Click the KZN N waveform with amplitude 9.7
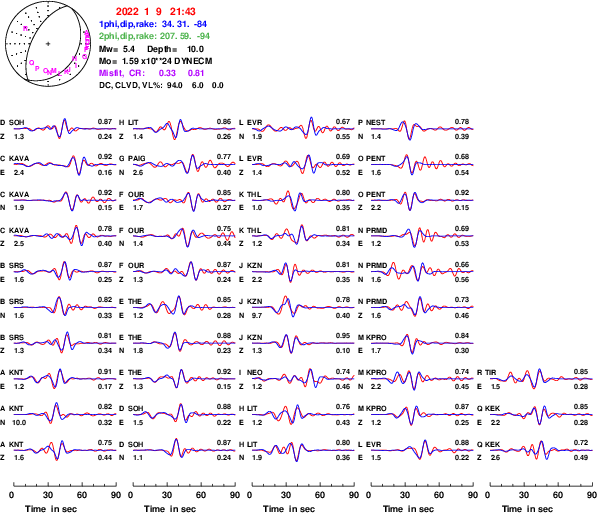Viewport: 597px width, 513px height. [x=303, y=307]
